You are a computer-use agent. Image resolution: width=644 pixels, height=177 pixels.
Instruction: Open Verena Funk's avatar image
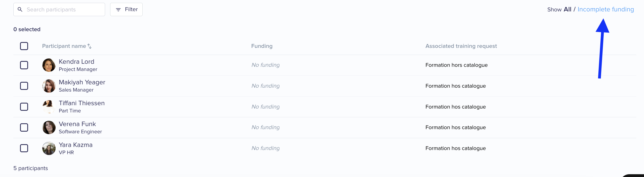pos(49,127)
